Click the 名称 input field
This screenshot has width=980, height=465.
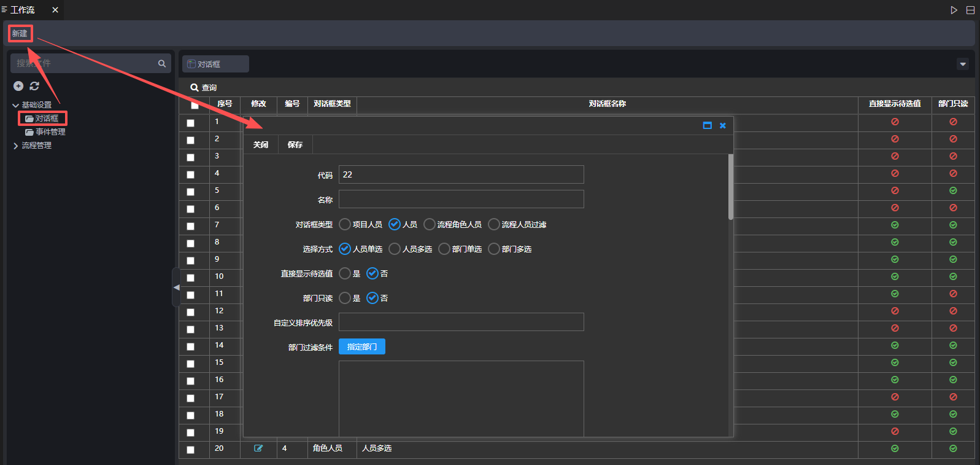(461, 200)
